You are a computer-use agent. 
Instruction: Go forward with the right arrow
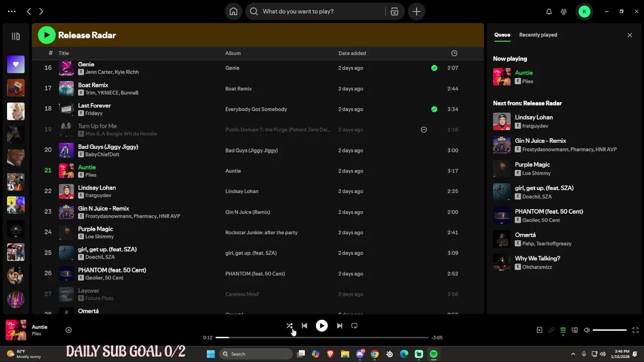pyautogui.click(x=41, y=12)
